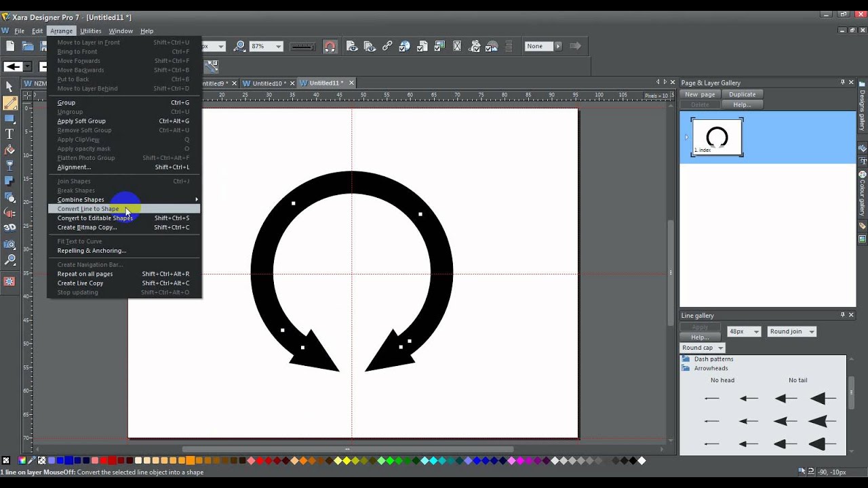
Task: Select the page 1 index thumbnail
Action: pyautogui.click(x=717, y=137)
